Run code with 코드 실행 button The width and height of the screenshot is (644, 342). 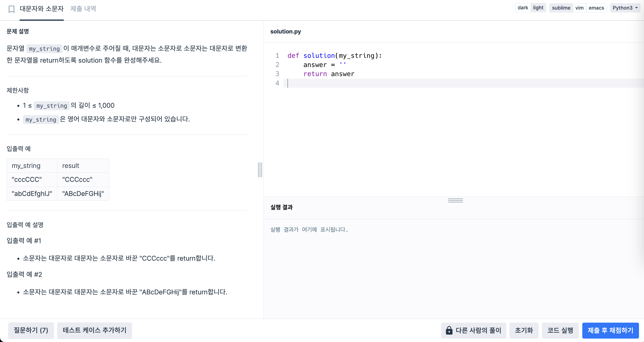[x=560, y=330]
